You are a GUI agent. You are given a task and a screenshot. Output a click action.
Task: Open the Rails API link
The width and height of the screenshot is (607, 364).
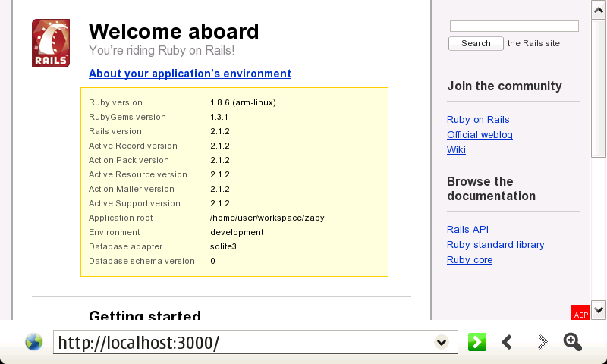point(467,229)
